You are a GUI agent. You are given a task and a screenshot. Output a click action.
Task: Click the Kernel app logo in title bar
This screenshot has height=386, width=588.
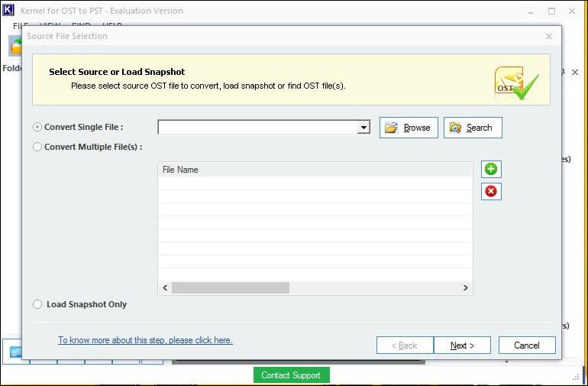click(x=8, y=10)
